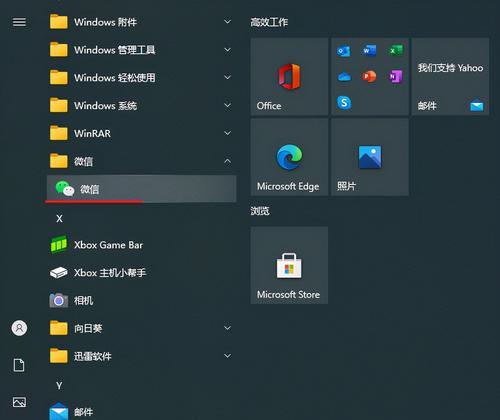Open OneDrive from the Office apps tile

pos(344,77)
